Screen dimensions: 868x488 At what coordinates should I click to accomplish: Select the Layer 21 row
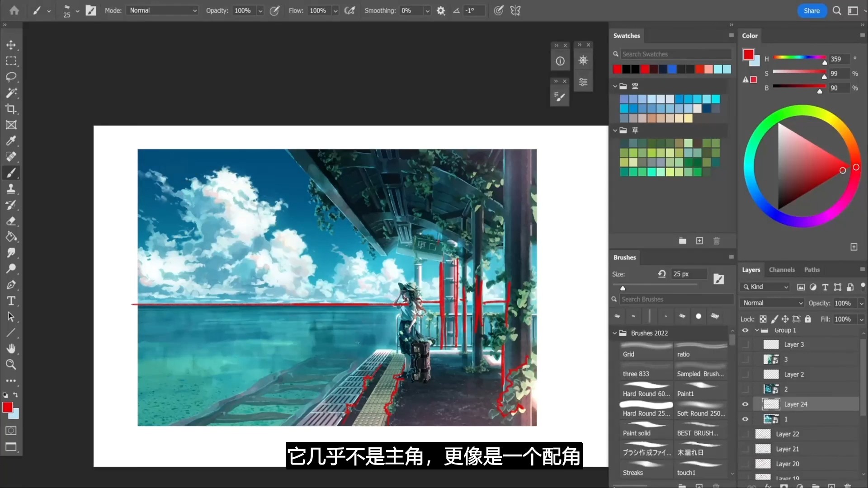pyautogui.click(x=800, y=449)
